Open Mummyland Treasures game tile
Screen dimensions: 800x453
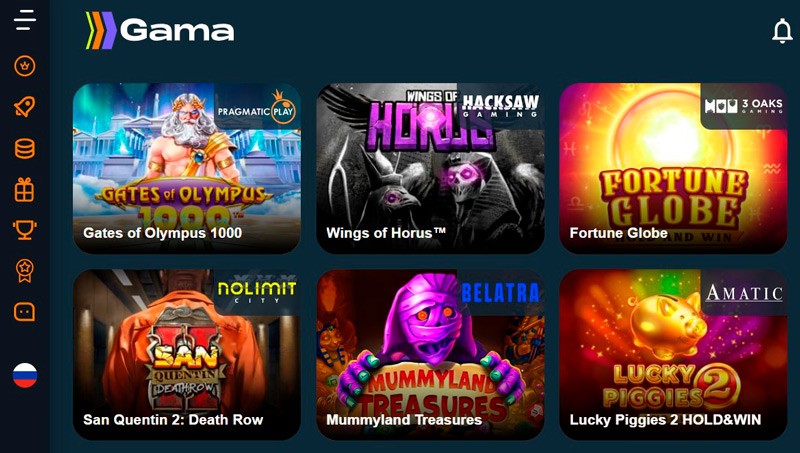(430, 355)
